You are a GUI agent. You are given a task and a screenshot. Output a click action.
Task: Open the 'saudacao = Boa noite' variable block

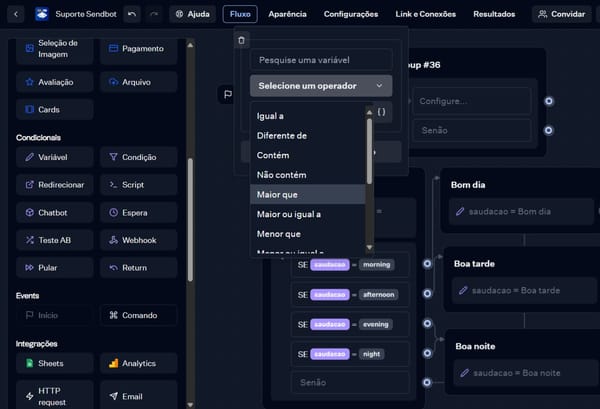click(526, 373)
